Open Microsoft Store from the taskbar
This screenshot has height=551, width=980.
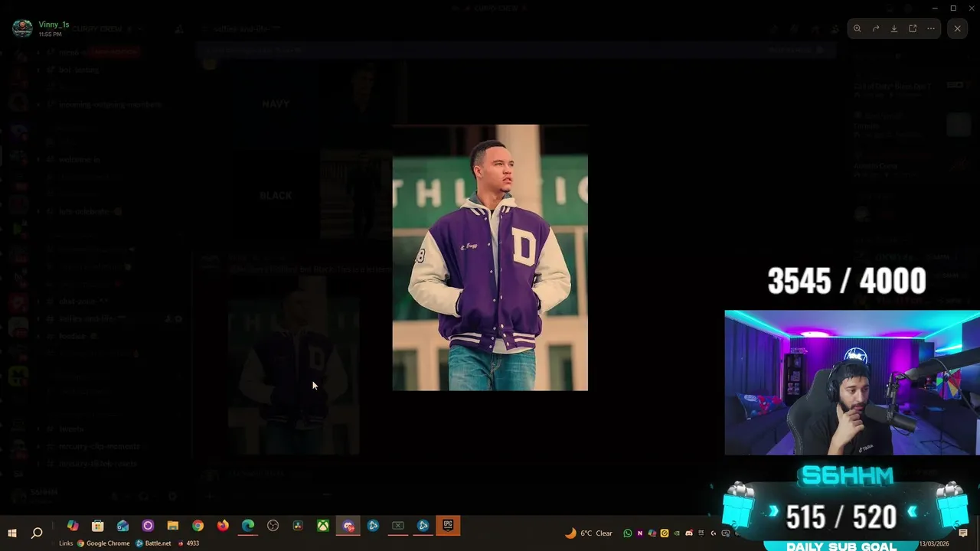tap(97, 526)
